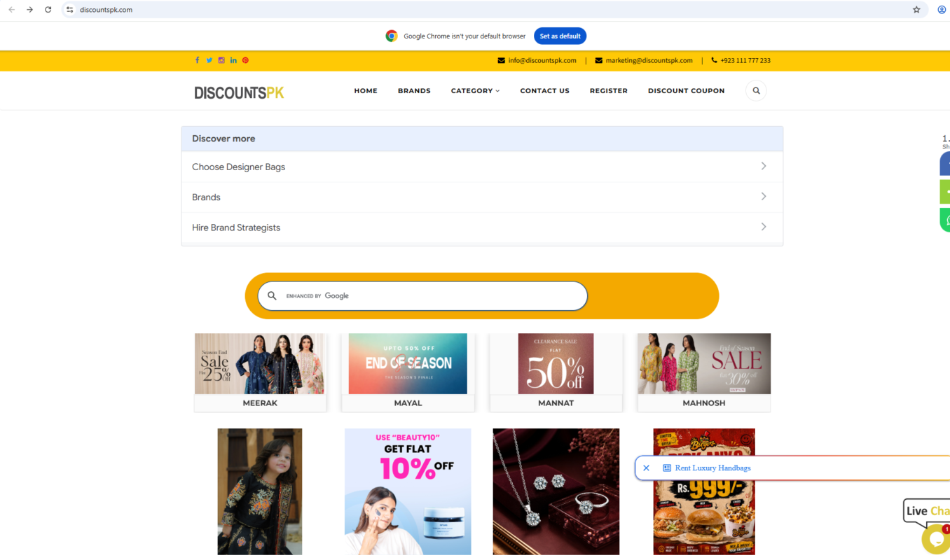Open the Brands menu item
The height and width of the screenshot is (560, 950).
(414, 91)
